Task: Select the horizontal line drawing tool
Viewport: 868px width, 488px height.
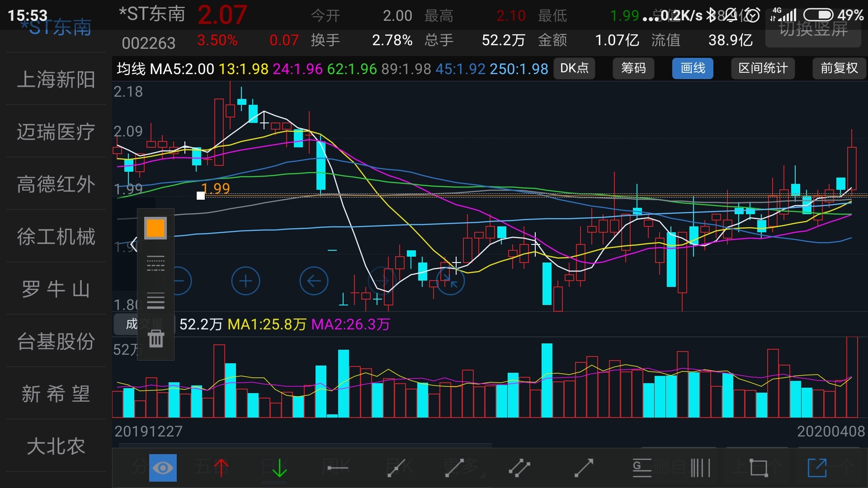Action: pos(338,468)
